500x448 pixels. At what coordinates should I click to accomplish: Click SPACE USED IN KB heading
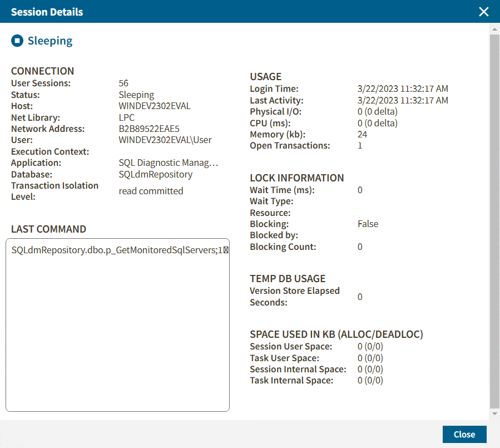pos(336,334)
